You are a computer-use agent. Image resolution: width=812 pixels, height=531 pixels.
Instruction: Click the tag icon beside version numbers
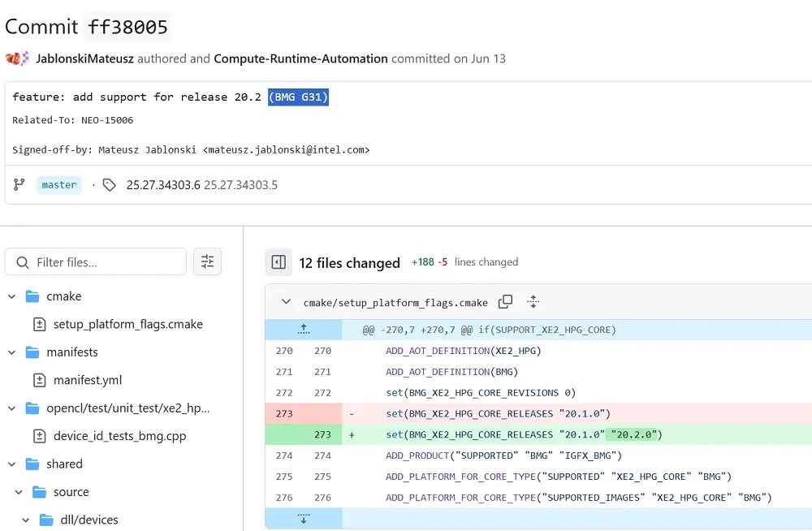coord(110,185)
